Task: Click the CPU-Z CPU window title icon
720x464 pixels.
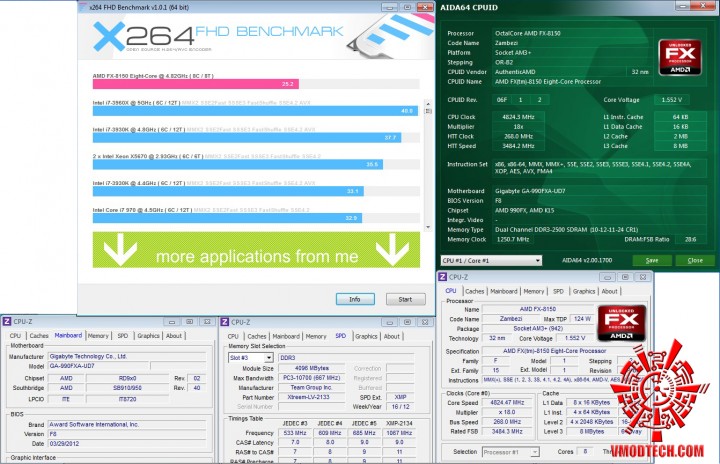Action: [x=442, y=277]
